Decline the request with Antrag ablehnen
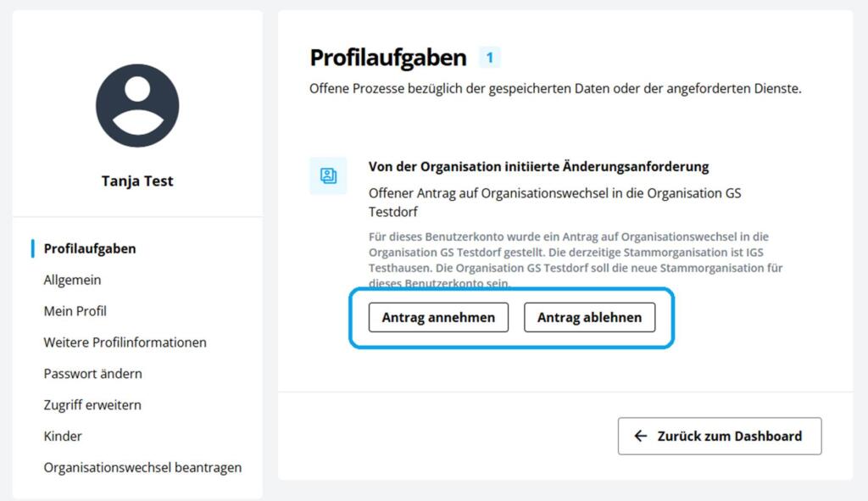Image resolution: width=868 pixels, height=501 pixels. coord(590,317)
